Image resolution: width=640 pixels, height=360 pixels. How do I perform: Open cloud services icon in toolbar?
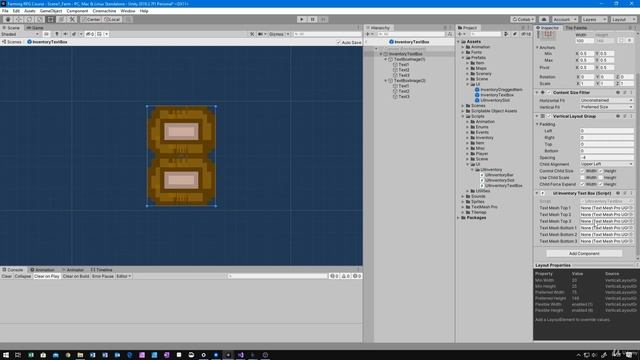pos(544,19)
